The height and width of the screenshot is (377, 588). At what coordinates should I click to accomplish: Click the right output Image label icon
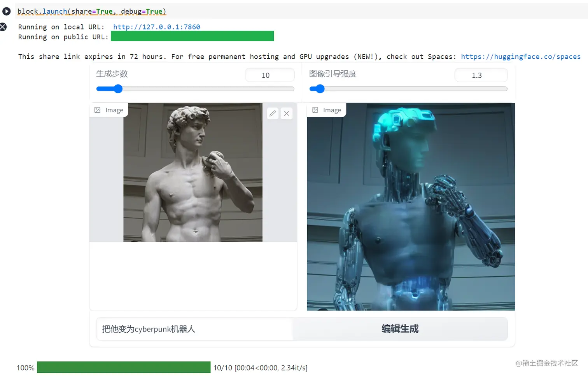(x=315, y=110)
